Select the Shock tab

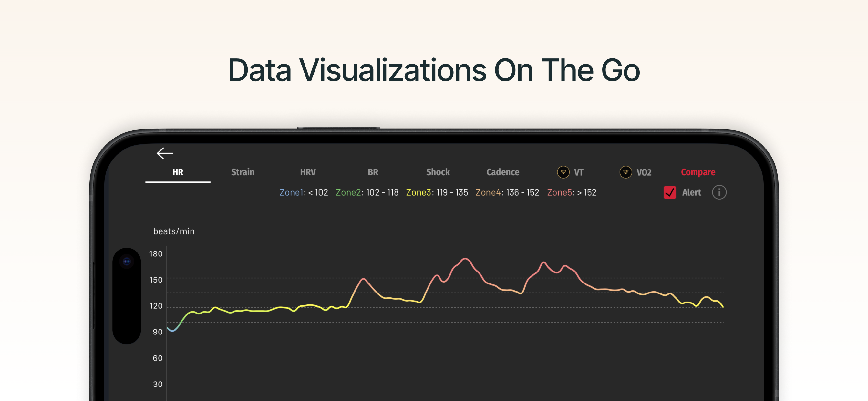tap(438, 172)
